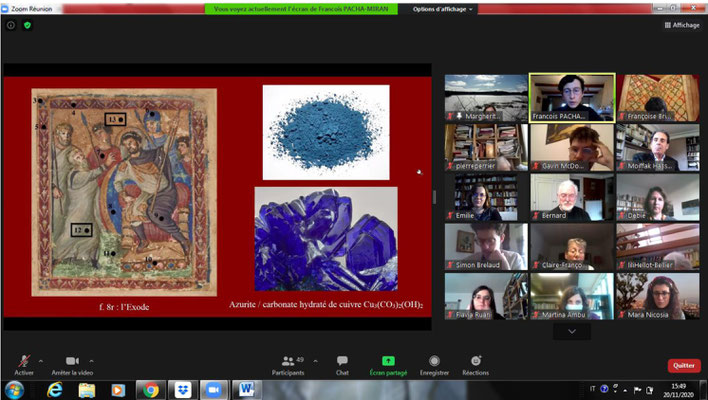
Task: Select Flavia Ruani video tile
Action: click(486, 296)
